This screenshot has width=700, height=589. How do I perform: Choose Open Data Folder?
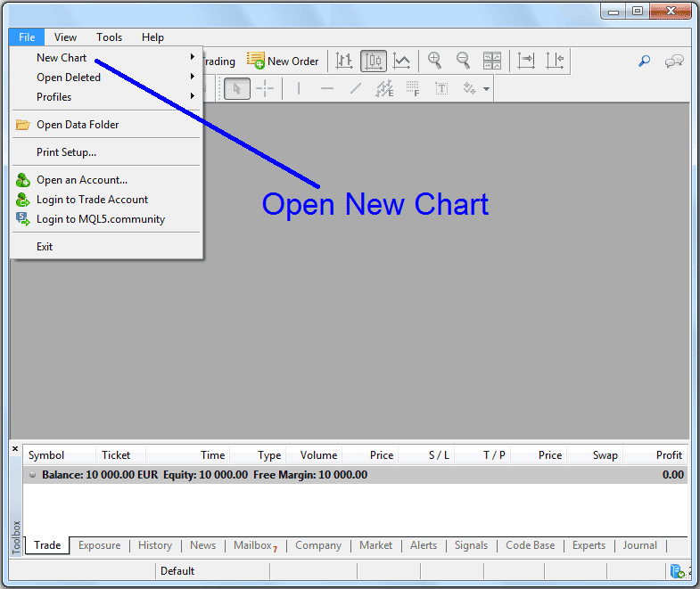click(x=106, y=125)
